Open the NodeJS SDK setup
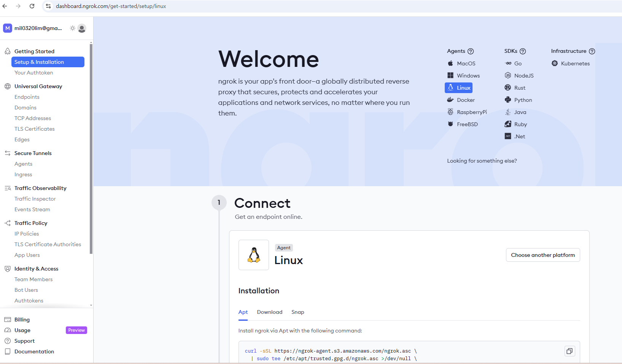 click(519, 76)
